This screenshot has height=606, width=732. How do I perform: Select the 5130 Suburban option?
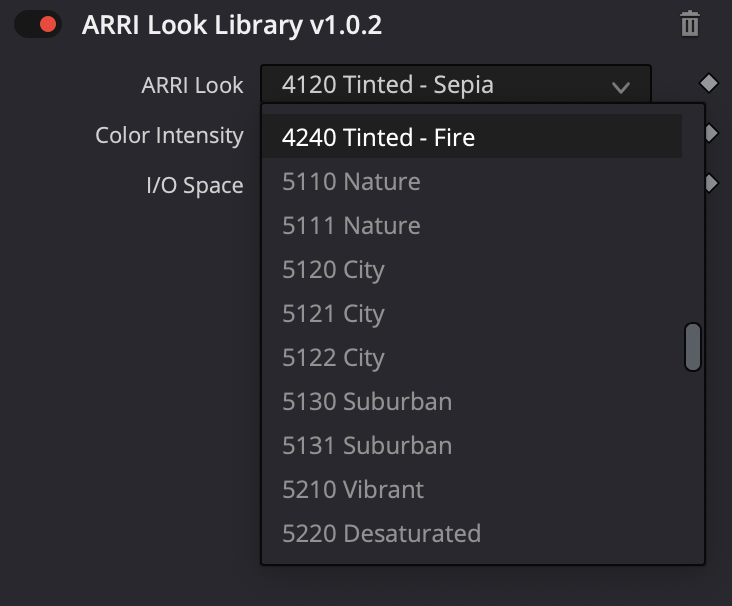pyautogui.click(x=472, y=401)
